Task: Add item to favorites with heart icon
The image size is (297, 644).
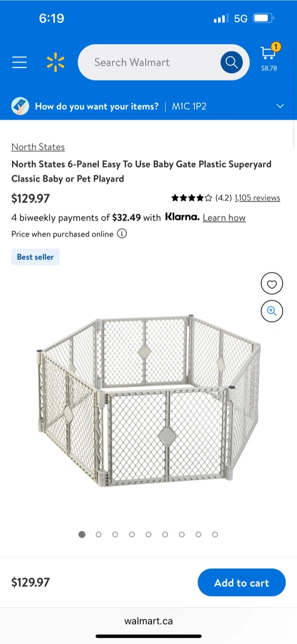Action: tap(272, 284)
